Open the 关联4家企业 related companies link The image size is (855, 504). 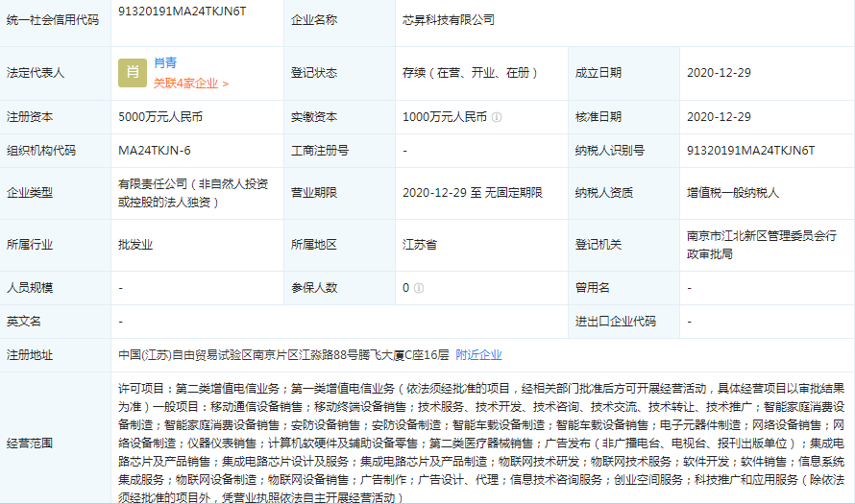point(191,84)
